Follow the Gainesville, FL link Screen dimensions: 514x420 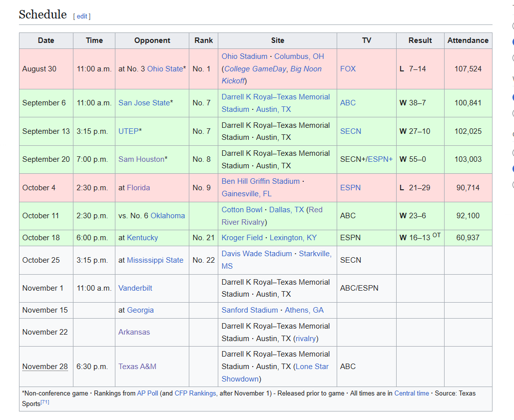click(247, 194)
